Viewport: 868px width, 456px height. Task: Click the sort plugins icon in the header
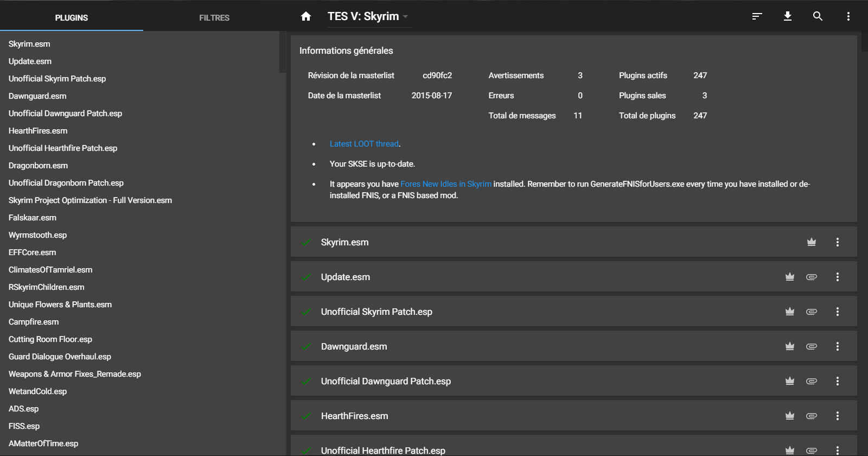click(757, 16)
